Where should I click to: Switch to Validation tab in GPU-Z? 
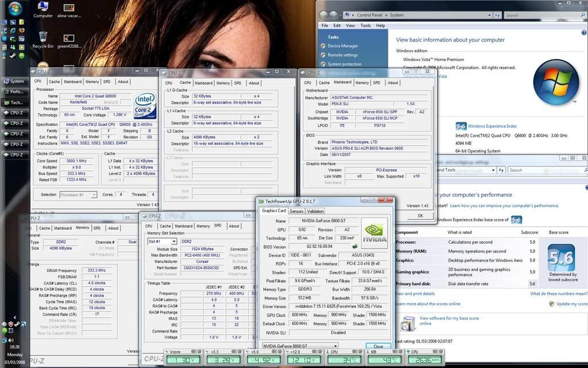click(x=315, y=212)
